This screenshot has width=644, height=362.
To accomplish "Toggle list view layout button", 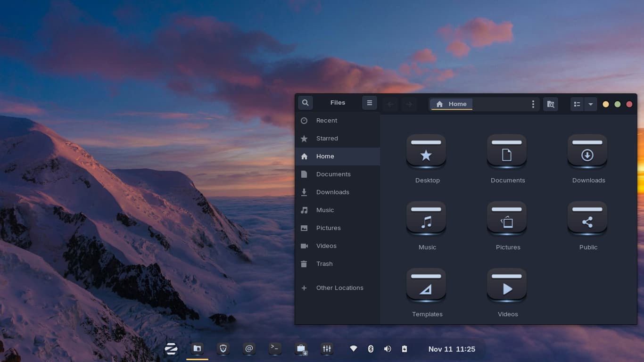I will (577, 104).
